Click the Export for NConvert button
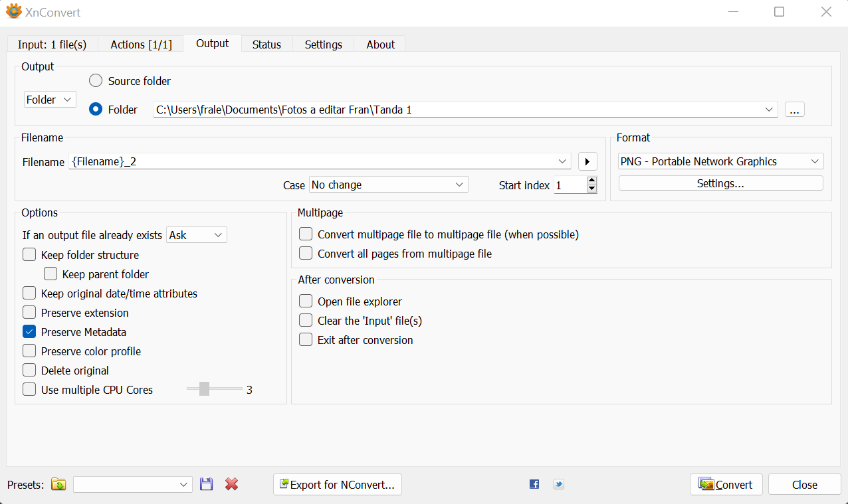This screenshot has width=848, height=504. tap(337, 485)
